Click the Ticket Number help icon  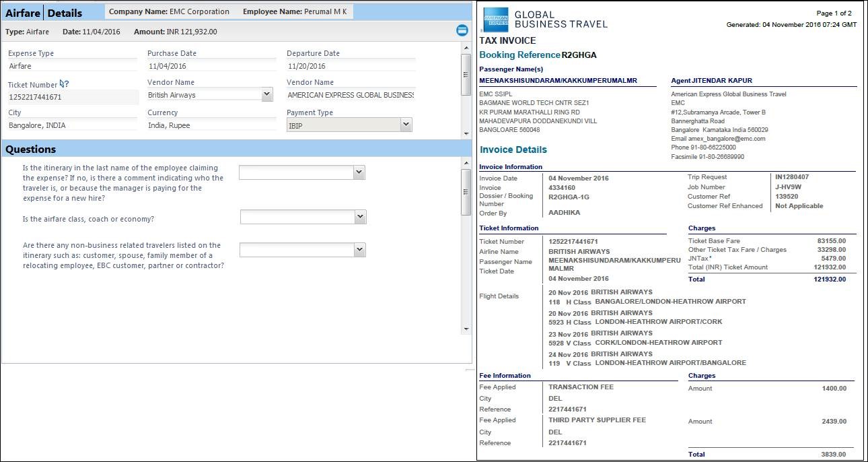pyautogui.click(x=64, y=84)
